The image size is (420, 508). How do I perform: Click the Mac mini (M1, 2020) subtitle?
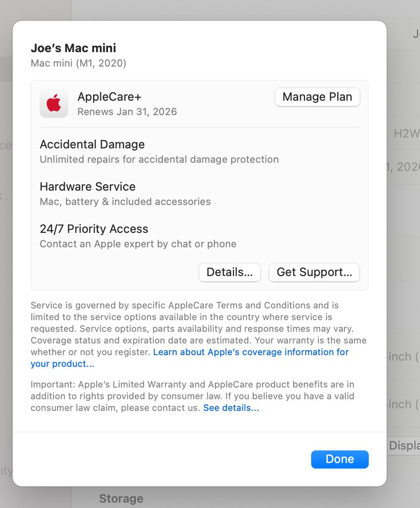tap(79, 63)
